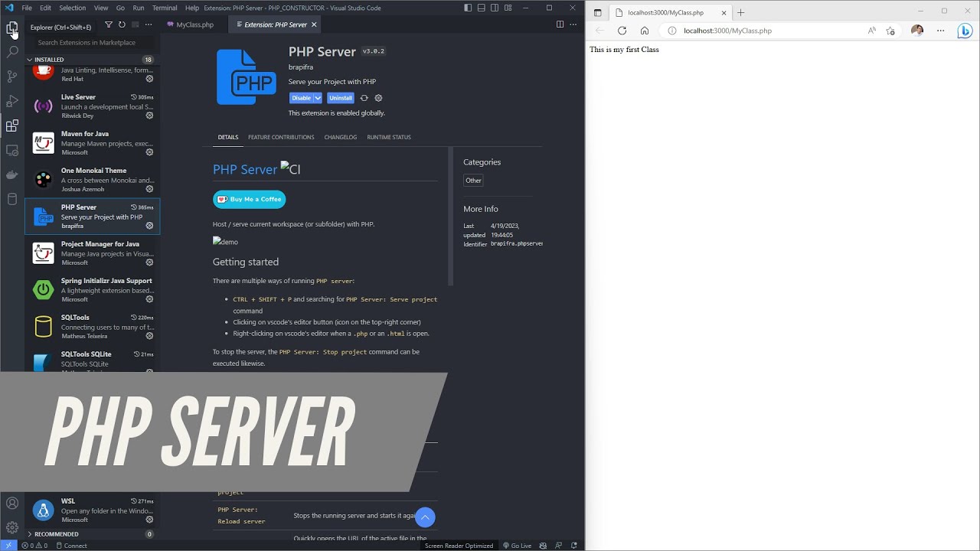Open manage gear for One Monokai Theme

(x=149, y=189)
